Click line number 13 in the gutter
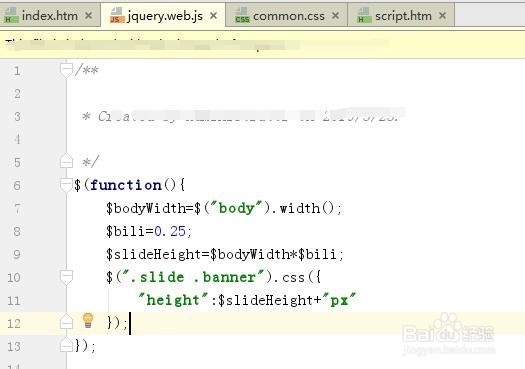Viewport: 525px width, 369px height. (14, 346)
